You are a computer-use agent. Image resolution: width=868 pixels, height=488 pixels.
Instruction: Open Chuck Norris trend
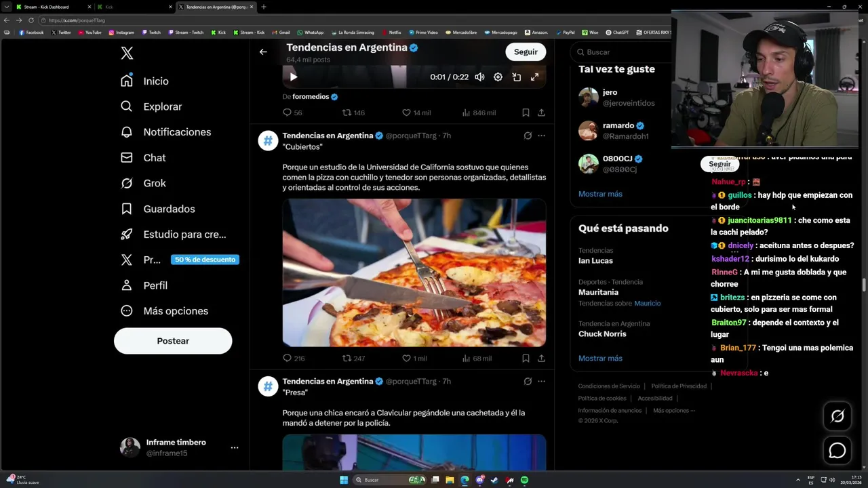602,334
